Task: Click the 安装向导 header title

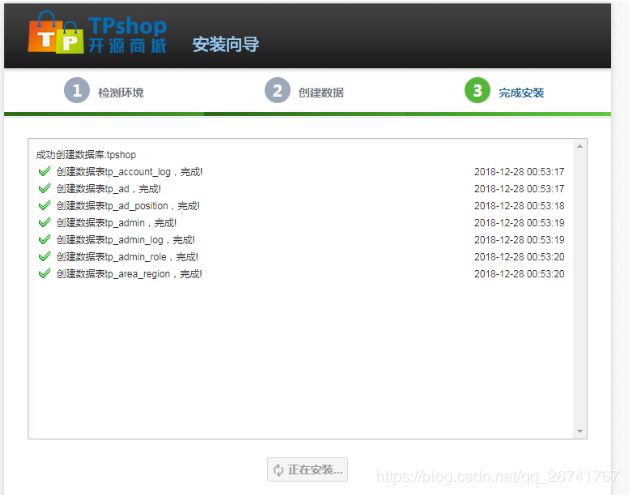Action: click(225, 44)
